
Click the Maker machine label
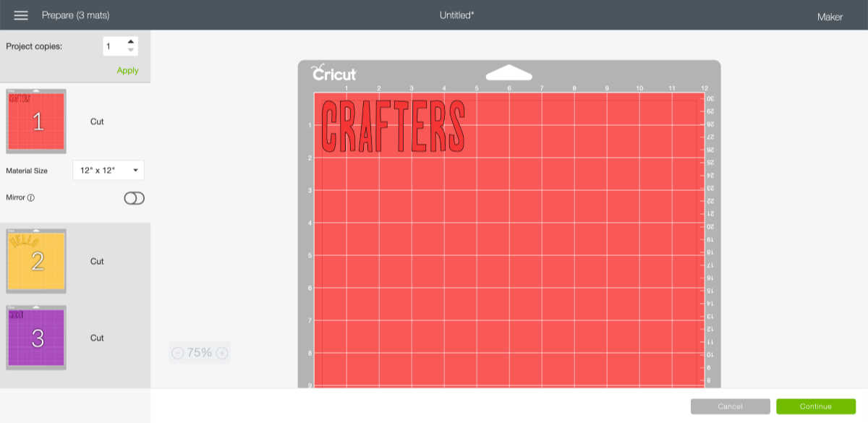[x=830, y=17]
